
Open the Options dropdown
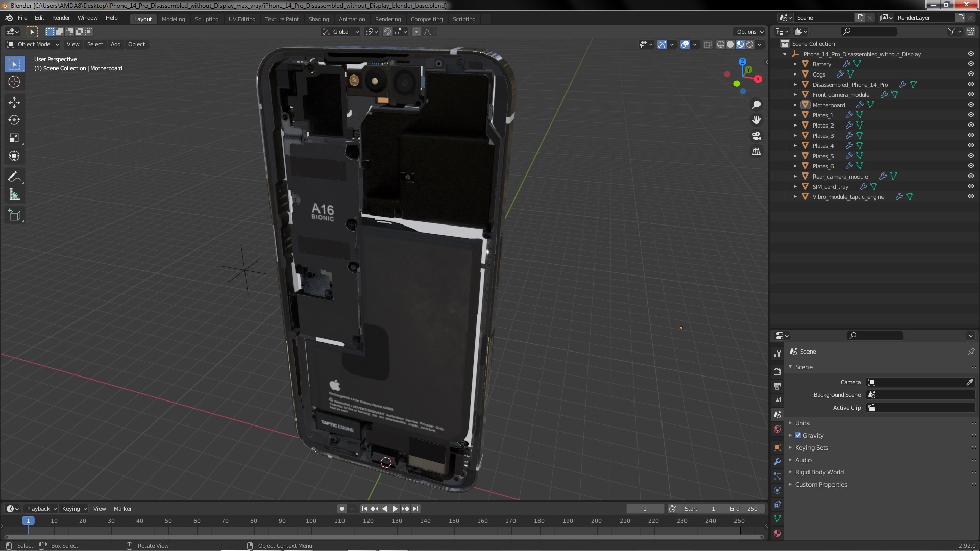pyautogui.click(x=750, y=32)
